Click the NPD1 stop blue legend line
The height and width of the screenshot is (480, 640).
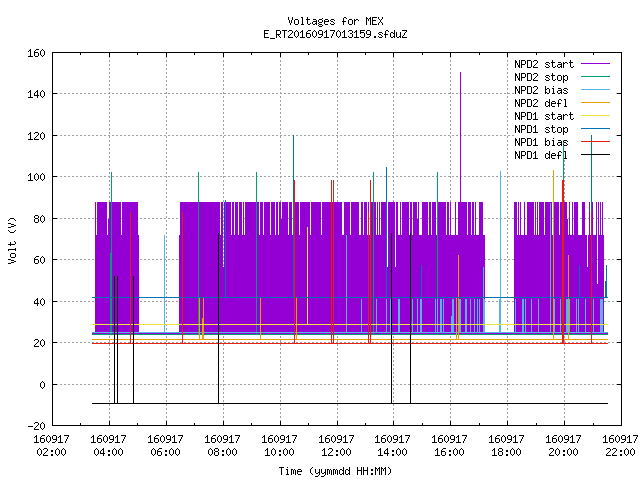pyautogui.click(x=595, y=129)
